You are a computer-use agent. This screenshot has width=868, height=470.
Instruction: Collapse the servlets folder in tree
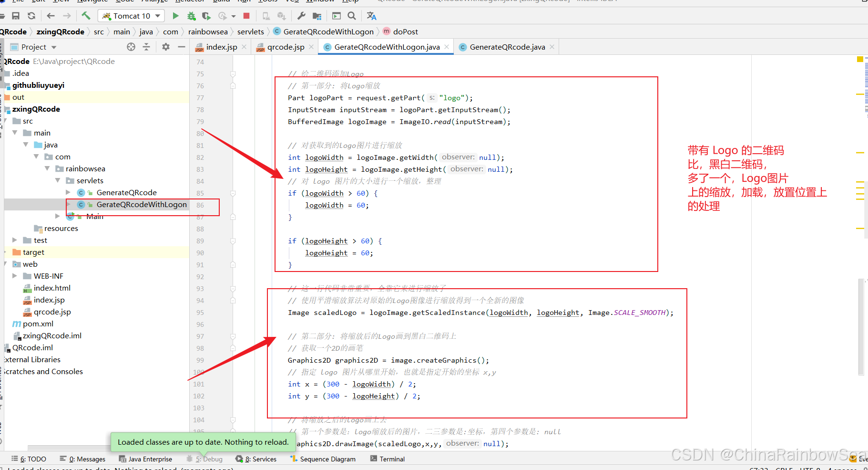58,180
